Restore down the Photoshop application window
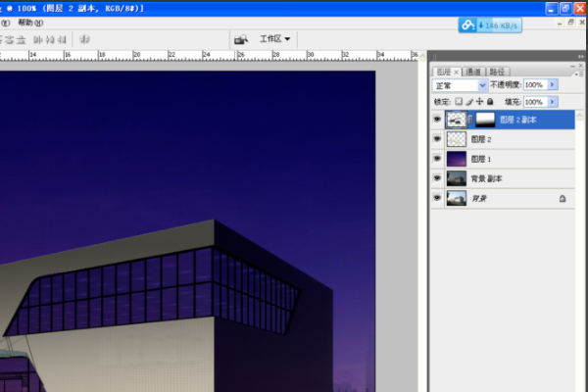This screenshot has height=392, width=588. (565, 8)
